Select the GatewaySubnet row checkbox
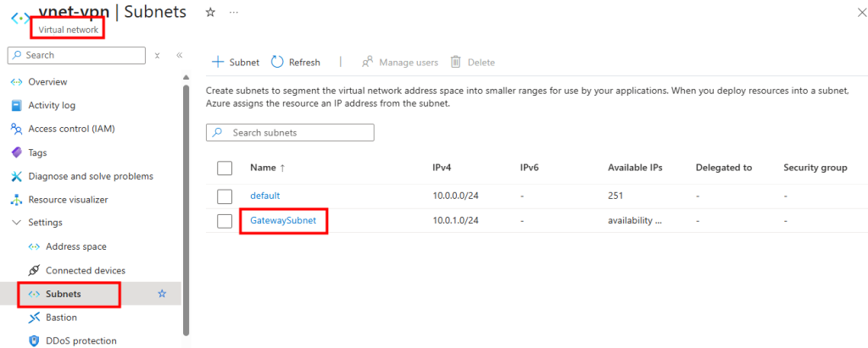Image resolution: width=868 pixels, height=348 pixels. (225, 221)
